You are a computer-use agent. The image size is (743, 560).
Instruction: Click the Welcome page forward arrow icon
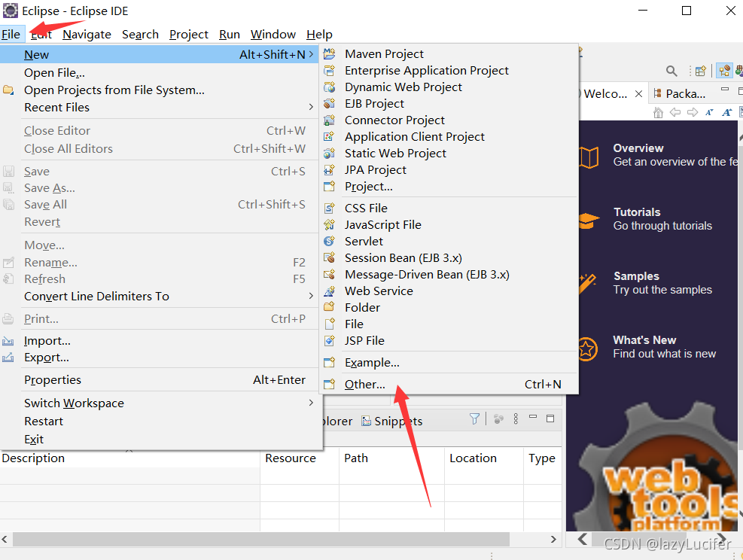693,112
